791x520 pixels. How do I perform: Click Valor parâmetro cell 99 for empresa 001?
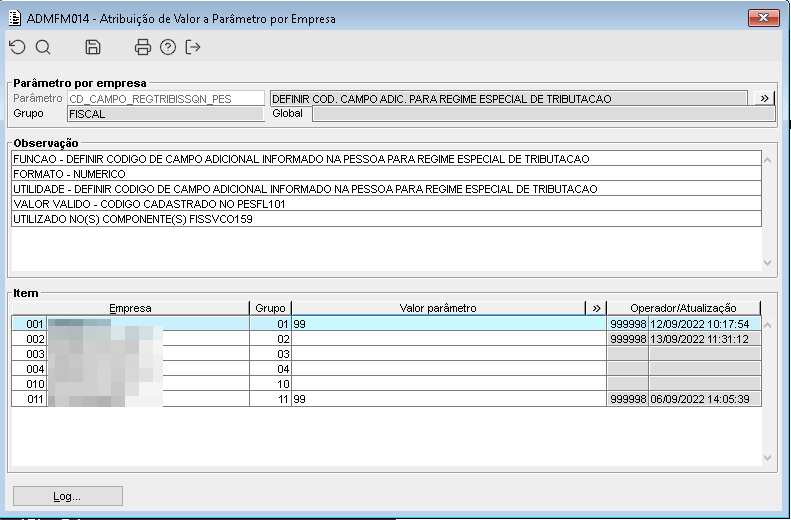pyautogui.click(x=449, y=324)
